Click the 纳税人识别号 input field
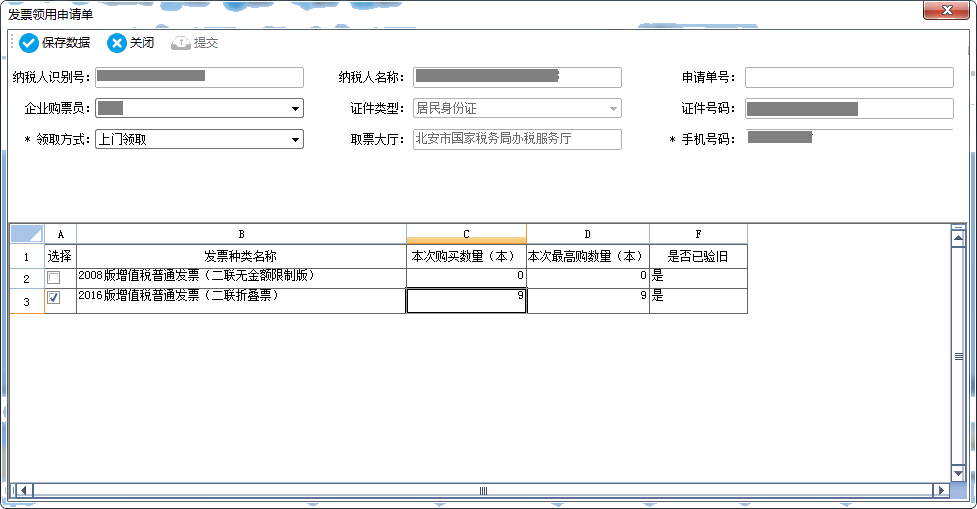Image resolution: width=977 pixels, height=509 pixels. [x=199, y=77]
